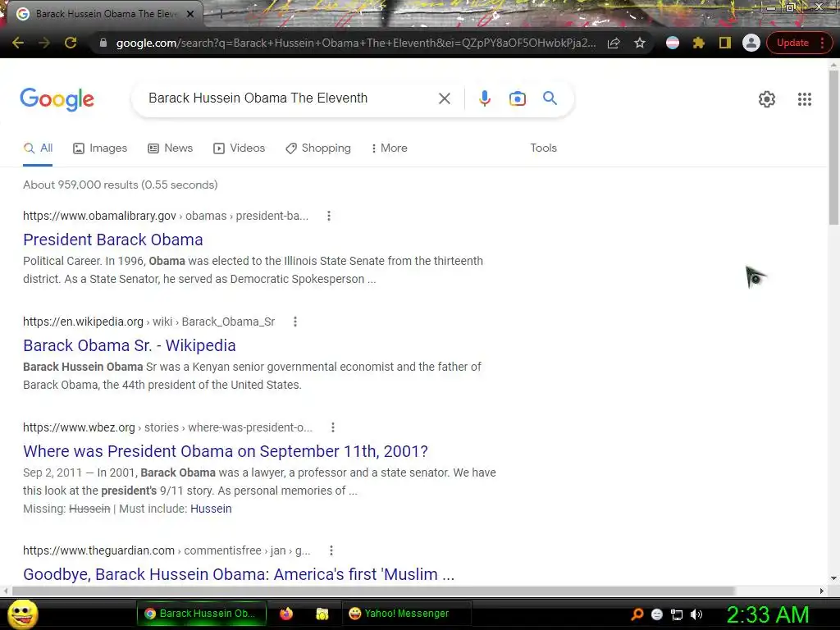
Task: Click the About 959,000 results text
Action: [x=121, y=185]
